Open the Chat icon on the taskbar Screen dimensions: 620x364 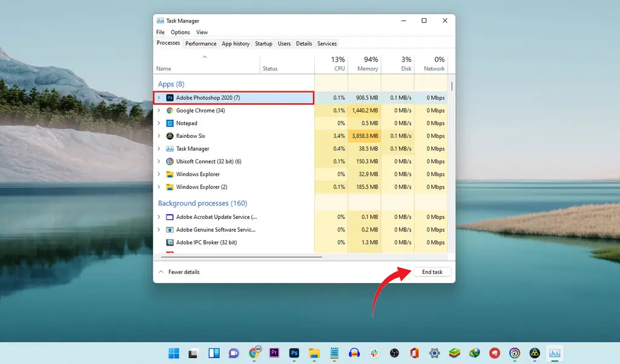click(x=234, y=353)
